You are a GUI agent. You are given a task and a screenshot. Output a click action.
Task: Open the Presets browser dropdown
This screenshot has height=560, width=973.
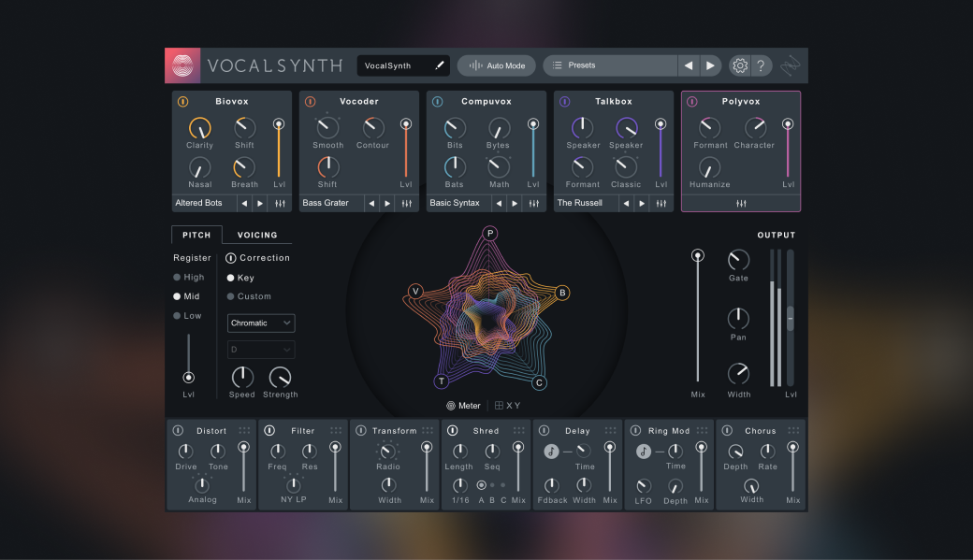tap(610, 65)
